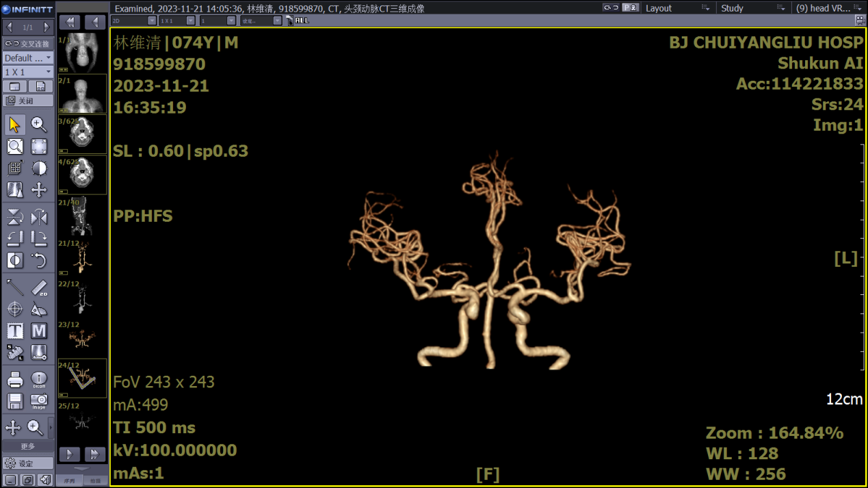This screenshot has height=488, width=868.
Task: Click the flip vertical icon
Action: point(14,218)
